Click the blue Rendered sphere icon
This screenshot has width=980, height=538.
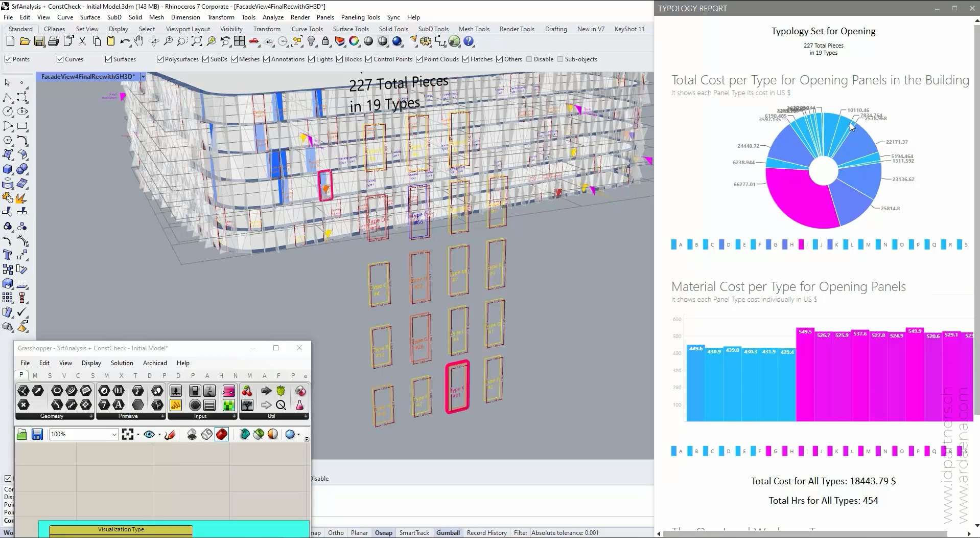[x=397, y=41]
